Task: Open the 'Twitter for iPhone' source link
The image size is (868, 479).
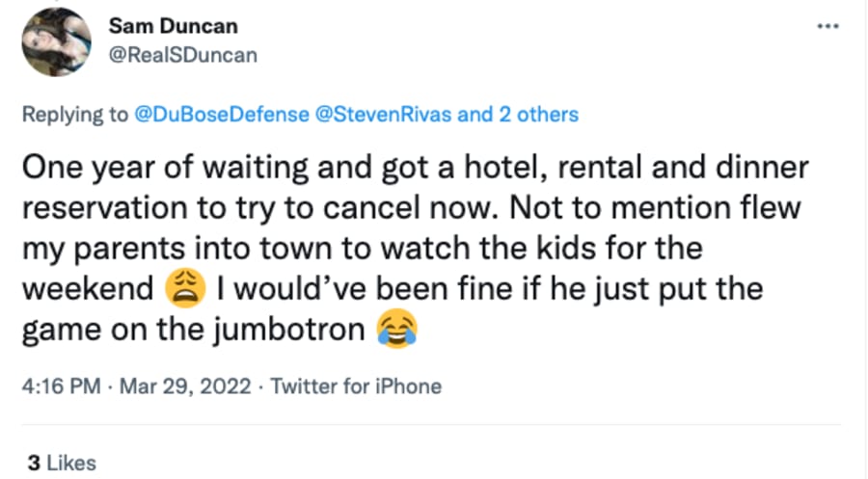Action: click(x=356, y=386)
